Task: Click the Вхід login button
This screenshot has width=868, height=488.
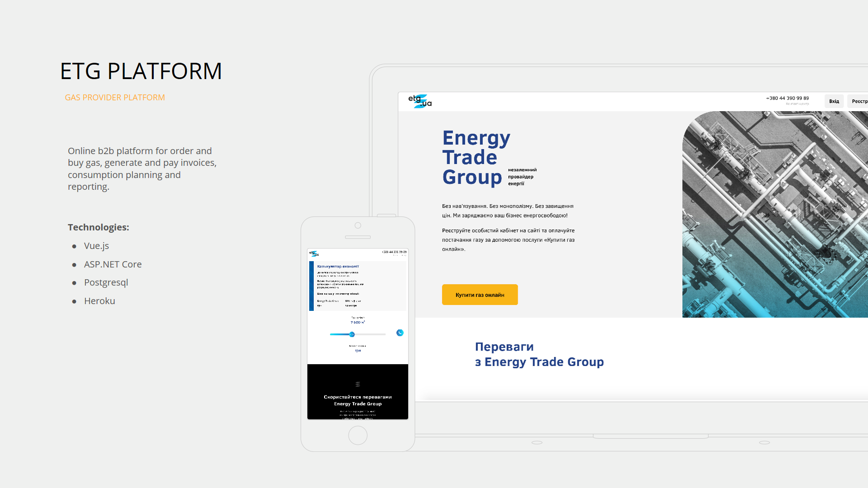Action: click(834, 101)
